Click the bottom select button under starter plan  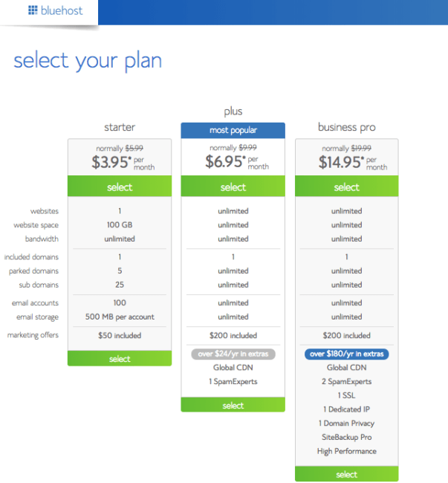tap(120, 359)
